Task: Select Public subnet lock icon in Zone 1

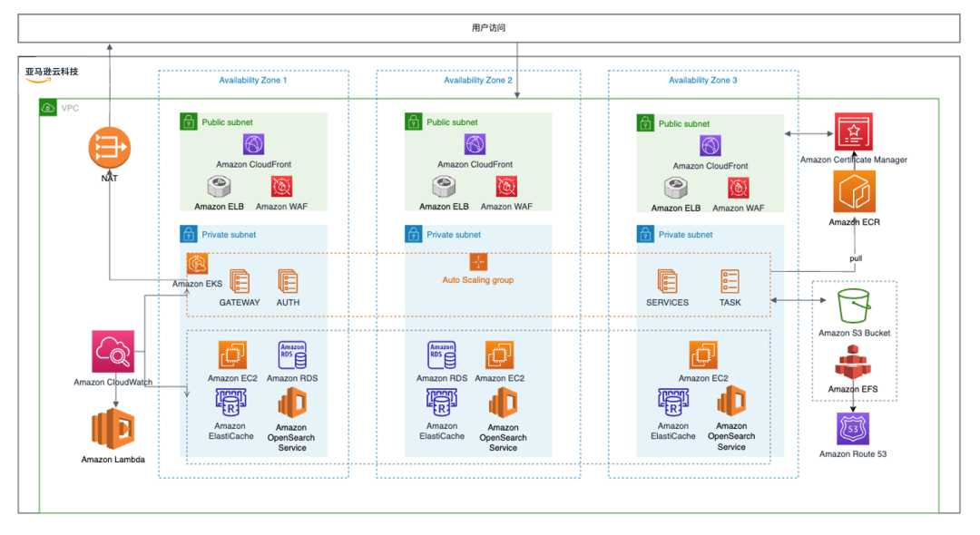Action: click(189, 122)
